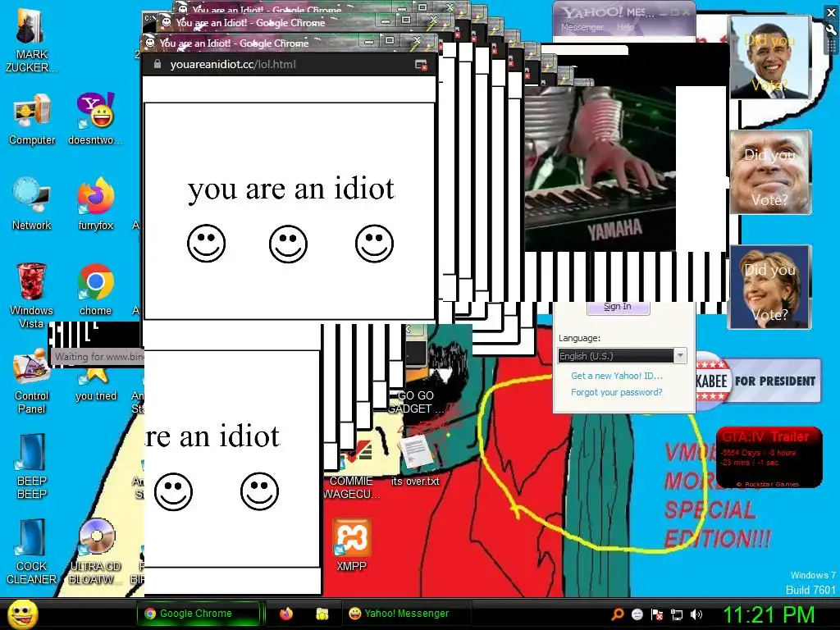Click the YAMAHA keyboard video

600,169
